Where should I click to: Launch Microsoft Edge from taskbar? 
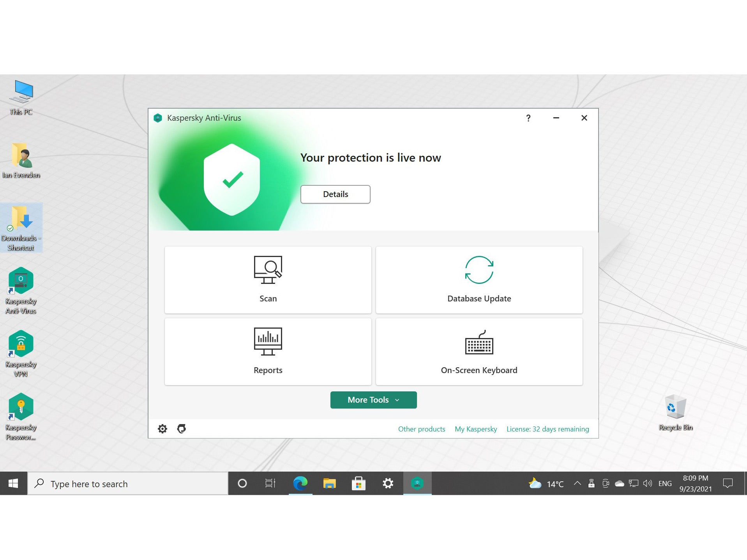300,483
